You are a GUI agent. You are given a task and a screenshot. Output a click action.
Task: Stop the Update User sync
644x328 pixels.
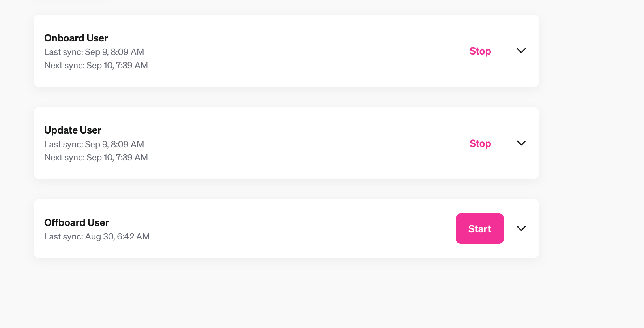point(480,143)
